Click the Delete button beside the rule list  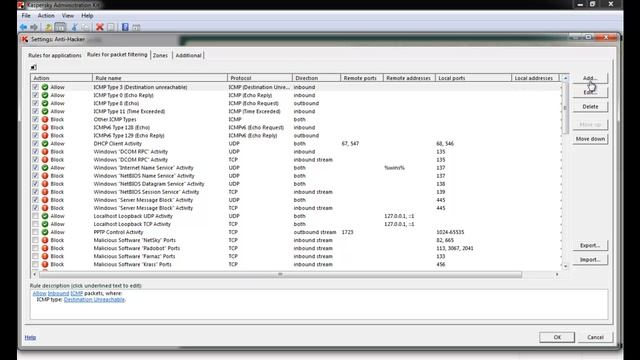point(590,107)
